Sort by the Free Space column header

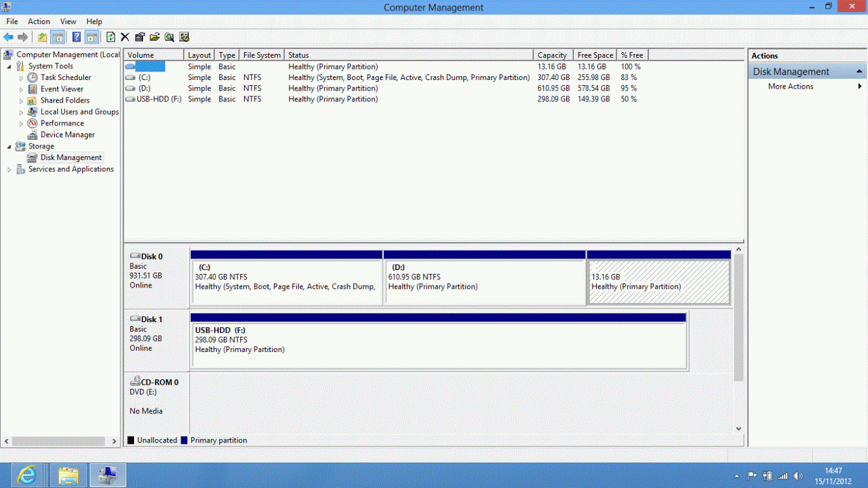point(595,55)
